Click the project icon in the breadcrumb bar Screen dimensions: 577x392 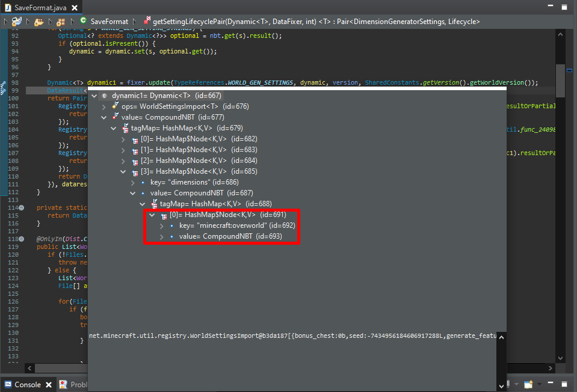pos(16,22)
